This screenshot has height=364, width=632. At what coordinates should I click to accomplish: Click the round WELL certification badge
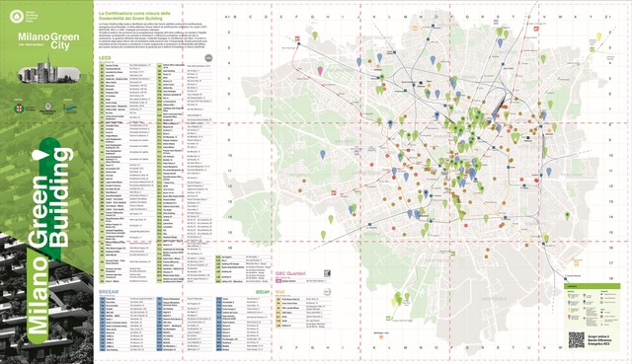[327, 292]
